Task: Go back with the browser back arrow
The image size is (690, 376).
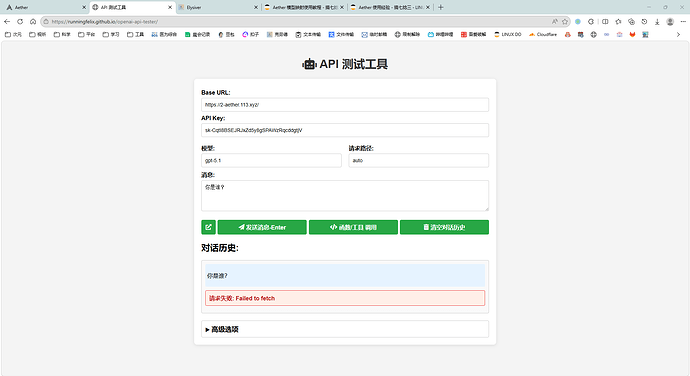Action: click(7, 22)
